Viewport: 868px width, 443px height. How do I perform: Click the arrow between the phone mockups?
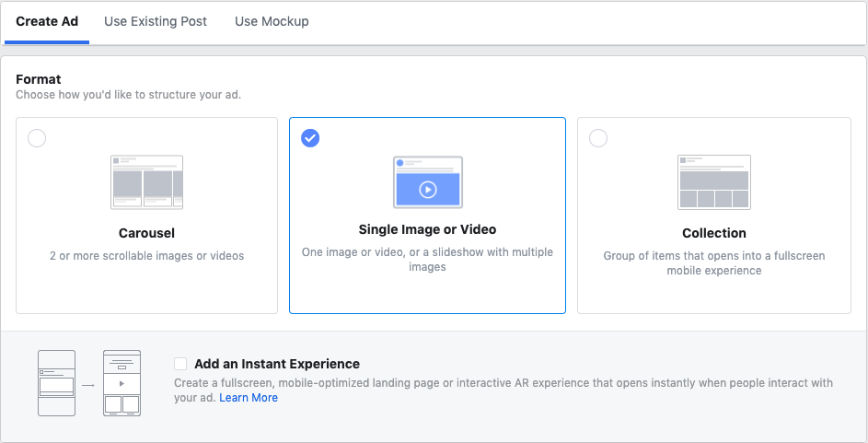[x=88, y=384]
